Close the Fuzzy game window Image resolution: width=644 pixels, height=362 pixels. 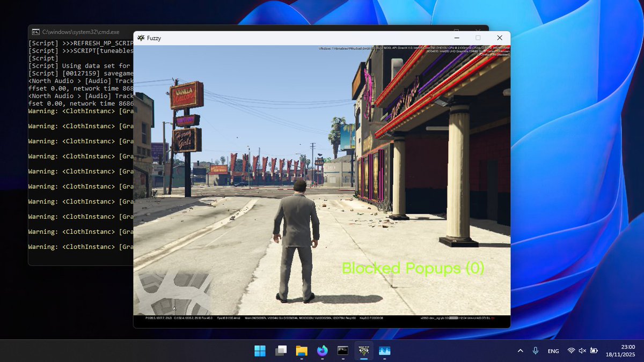click(x=500, y=38)
